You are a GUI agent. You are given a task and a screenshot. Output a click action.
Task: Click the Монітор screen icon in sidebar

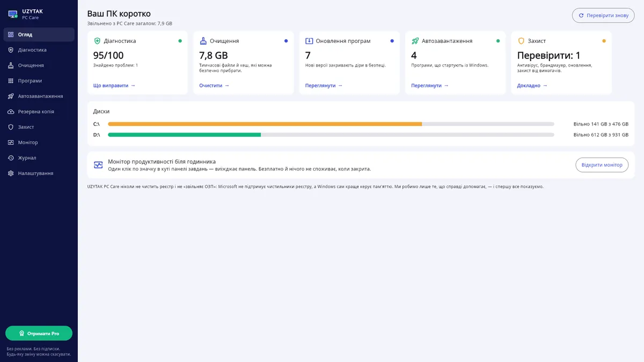point(11,143)
